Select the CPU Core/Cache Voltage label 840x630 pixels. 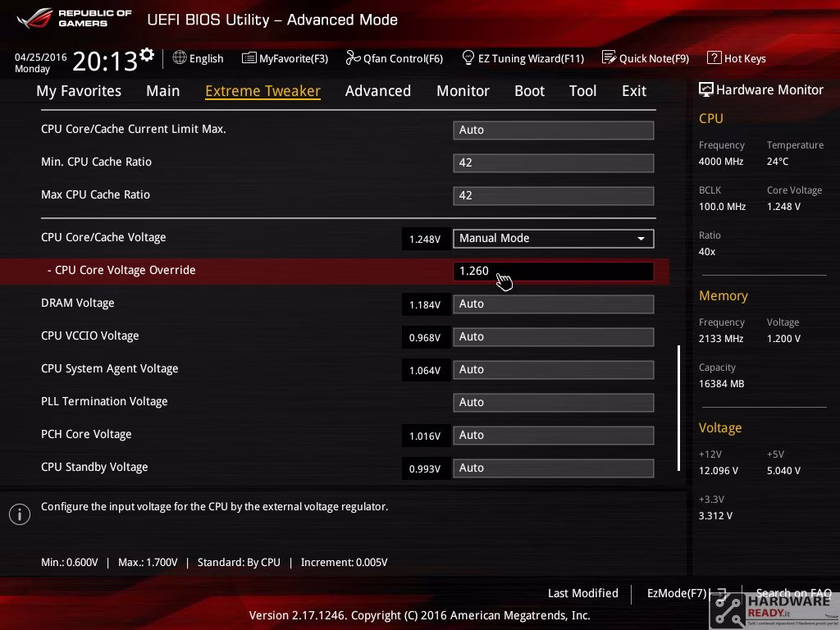[x=103, y=237]
